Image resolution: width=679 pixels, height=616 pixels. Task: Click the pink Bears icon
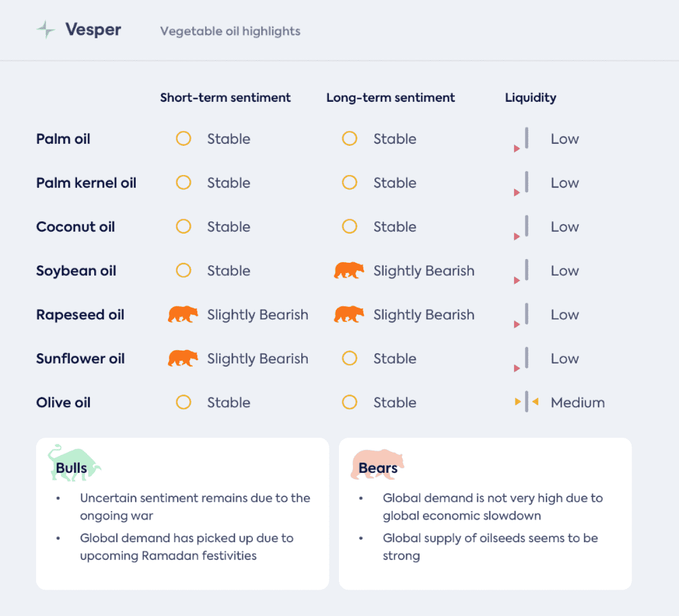(x=377, y=464)
